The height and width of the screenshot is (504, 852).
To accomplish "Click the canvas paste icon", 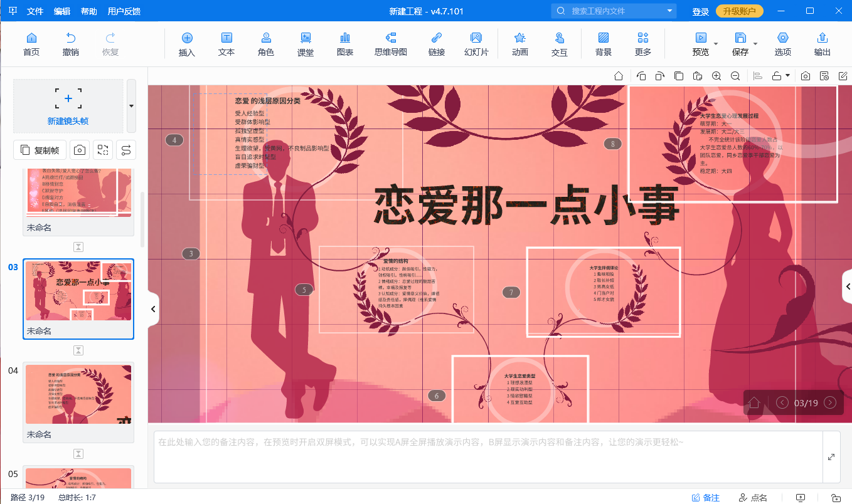I will 698,76.
